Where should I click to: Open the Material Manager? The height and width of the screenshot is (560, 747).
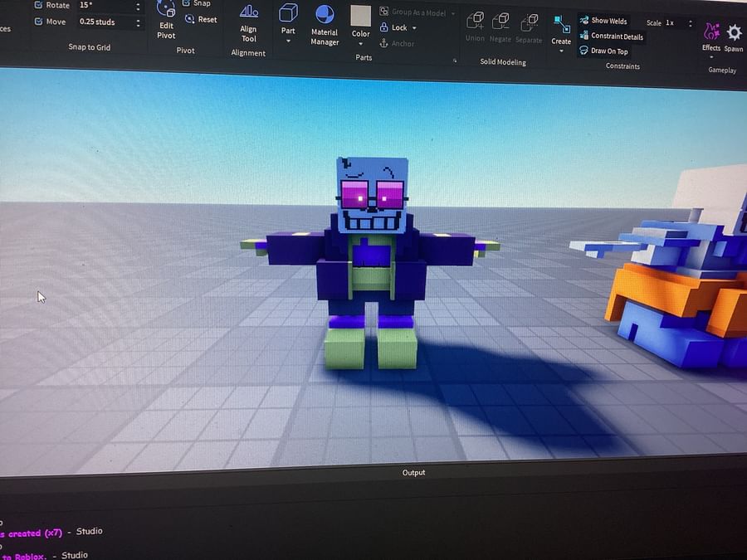click(325, 25)
